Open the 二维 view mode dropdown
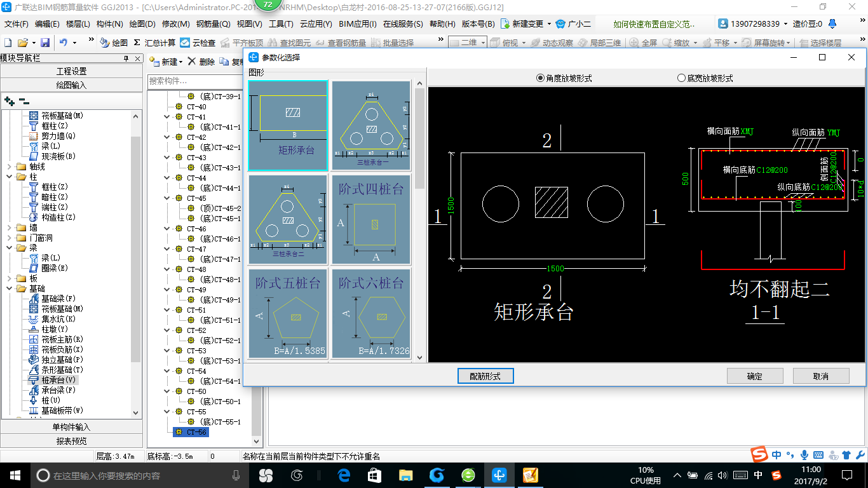Viewport: 868px width, 488px height. (x=483, y=43)
